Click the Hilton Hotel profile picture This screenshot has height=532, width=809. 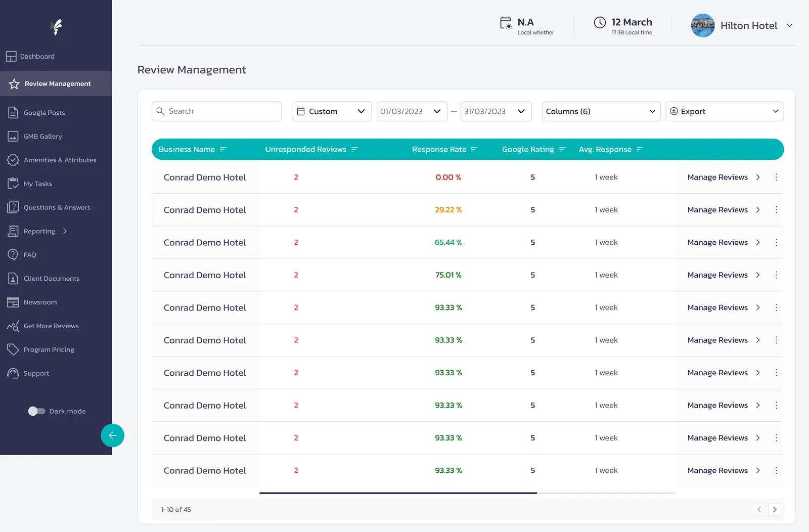coord(703,25)
